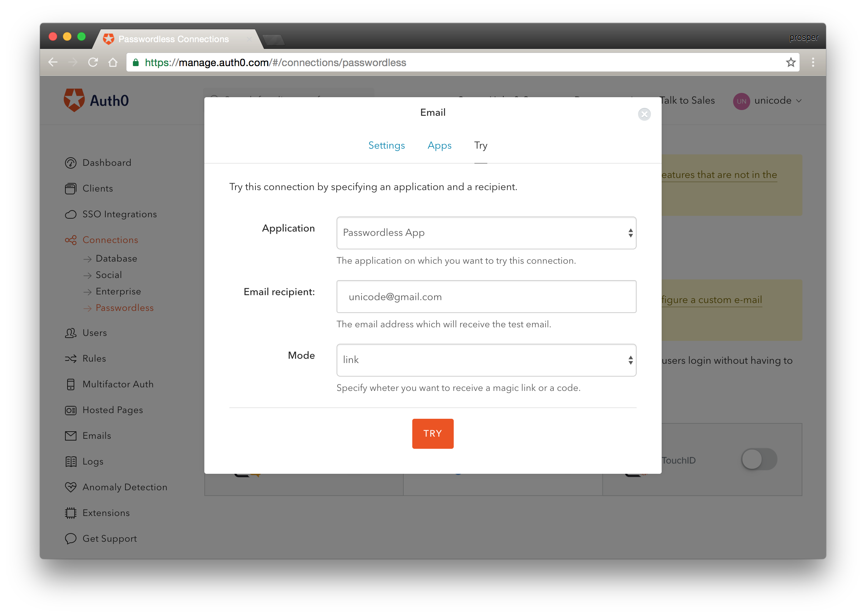Click the orange TRY button
866x616 pixels.
pyautogui.click(x=433, y=433)
